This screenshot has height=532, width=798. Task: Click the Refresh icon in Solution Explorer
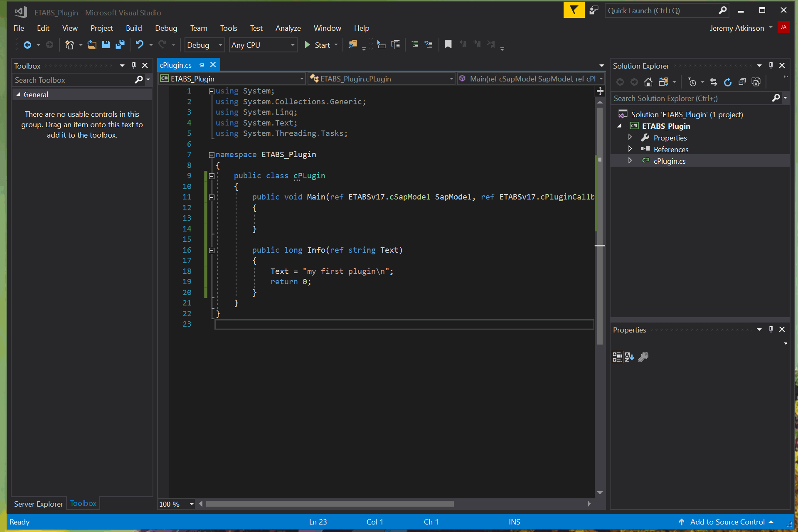pyautogui.click(x=727, y=82)
